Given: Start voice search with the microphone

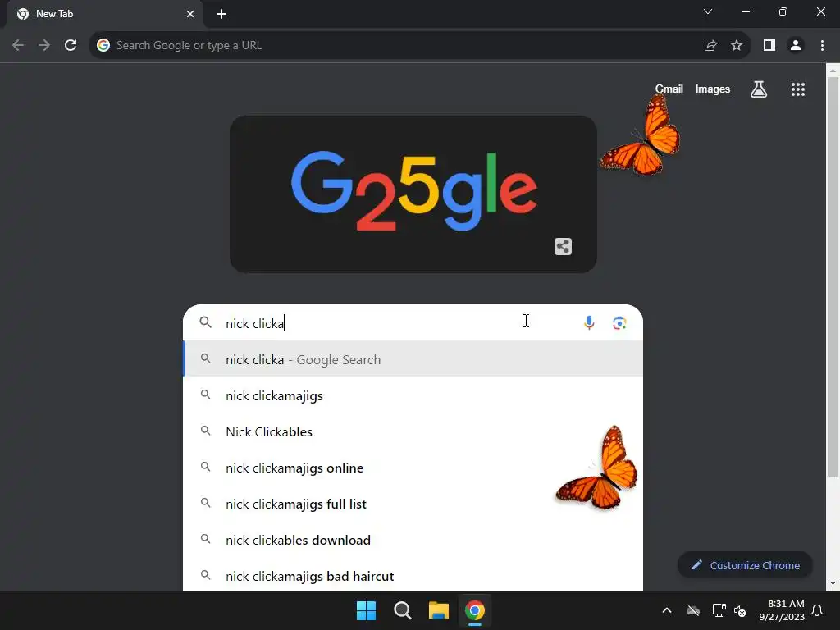Looking at the screenshot, I should tap(589, 322).
